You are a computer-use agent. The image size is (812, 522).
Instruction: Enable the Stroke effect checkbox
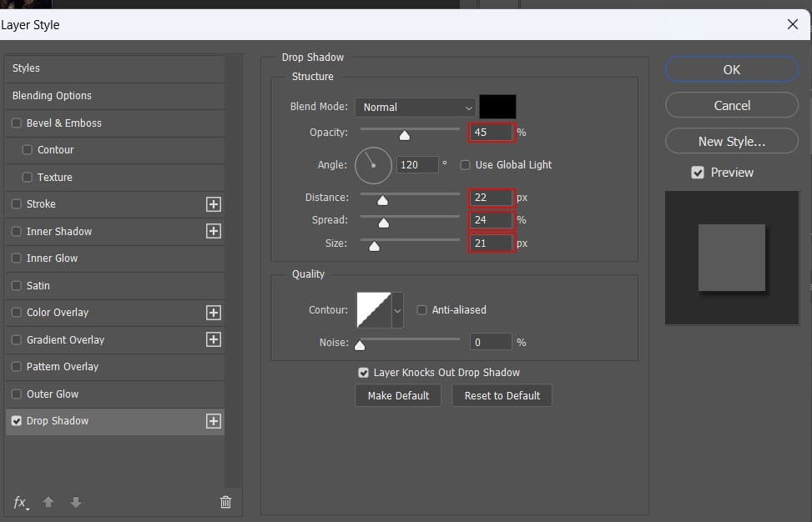[17, 203]
